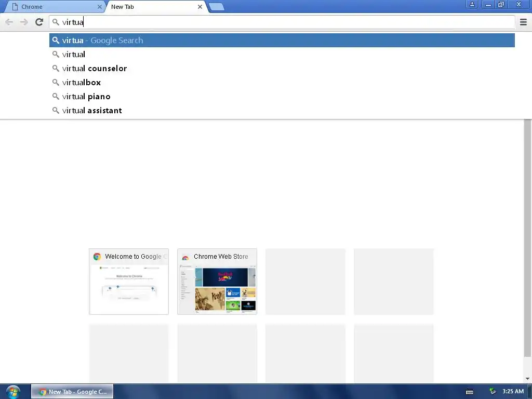This screenshot has width=532, height=399.
Task: Click search magnifier icon in address bar
Action: pos(56,22)
